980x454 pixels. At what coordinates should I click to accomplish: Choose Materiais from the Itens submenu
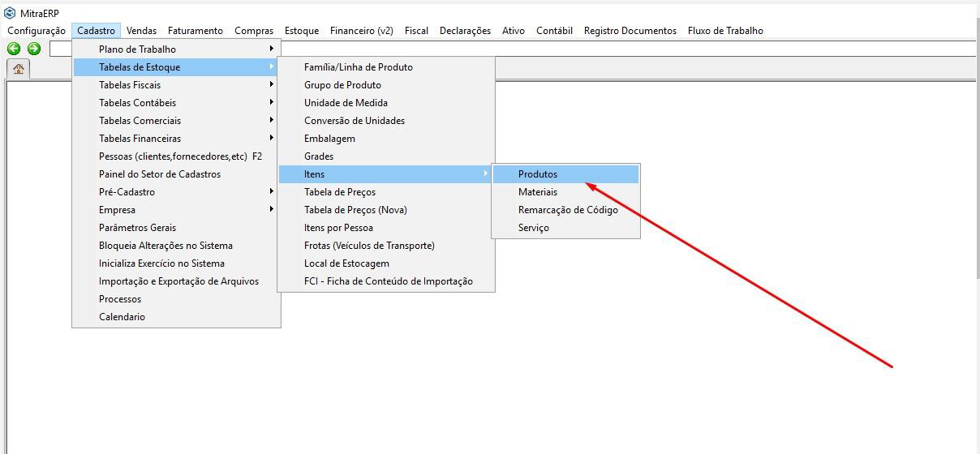tap(538, 192)
